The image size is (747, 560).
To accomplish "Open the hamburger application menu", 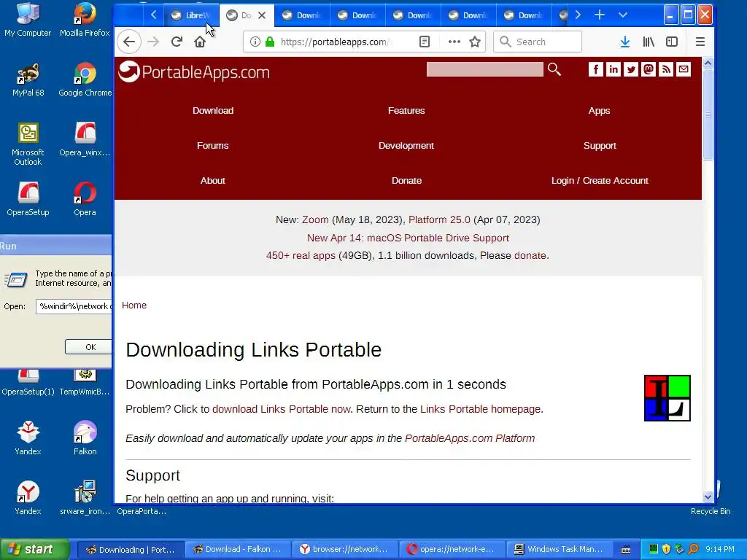I will coord(700,42).
